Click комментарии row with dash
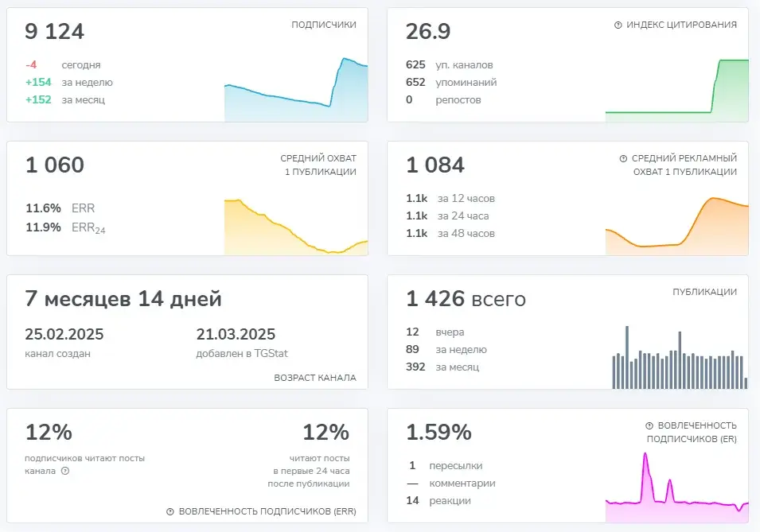 point(450,483)
